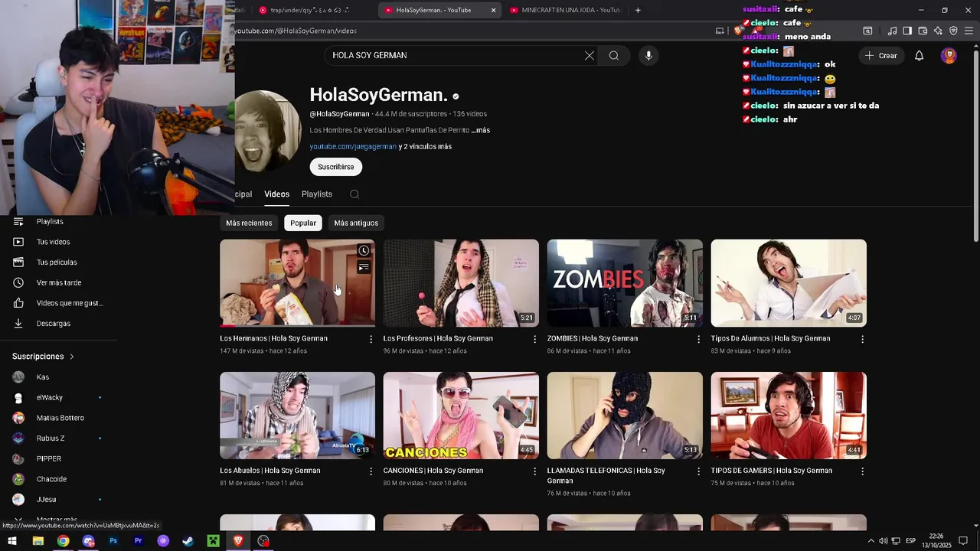Click HolaSoyGerman channel profile picture
This screenshot has height=551, width=980.
(x=268, y=132)
